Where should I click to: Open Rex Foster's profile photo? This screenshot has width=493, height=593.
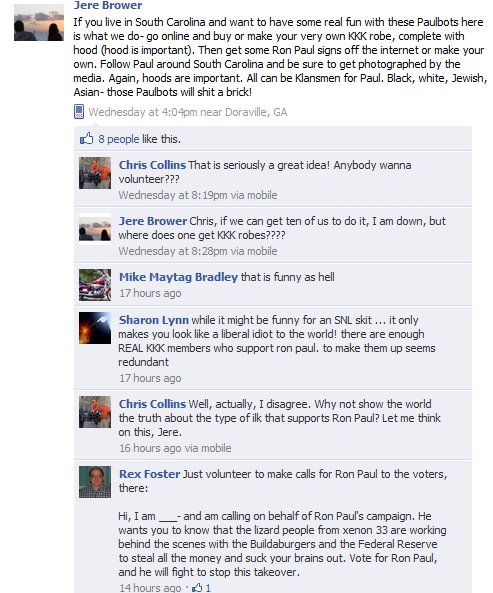pos(95,482)
